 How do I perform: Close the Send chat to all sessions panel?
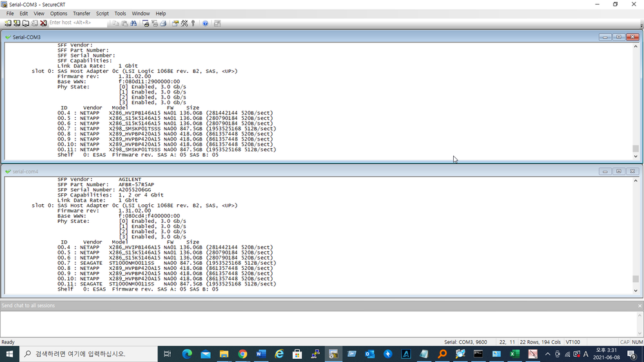[639, 306]
